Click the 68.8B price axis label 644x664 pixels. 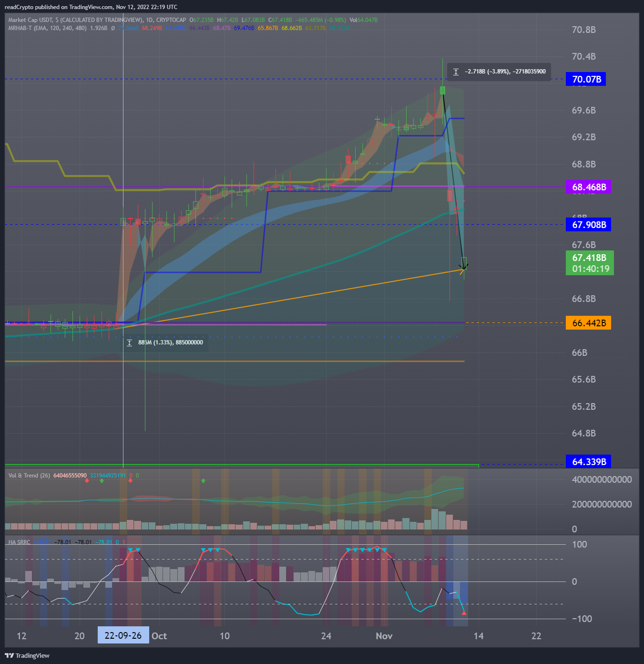(584, 164)
